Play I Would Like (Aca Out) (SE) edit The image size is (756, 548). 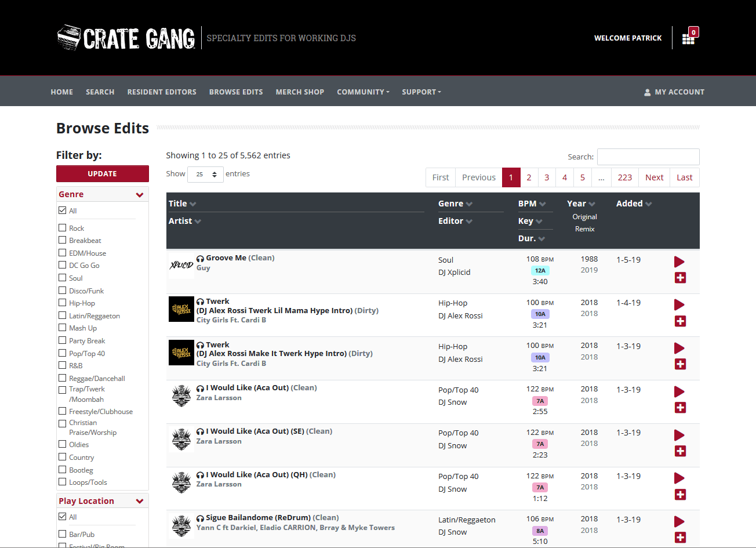click(x=679, y=436)
